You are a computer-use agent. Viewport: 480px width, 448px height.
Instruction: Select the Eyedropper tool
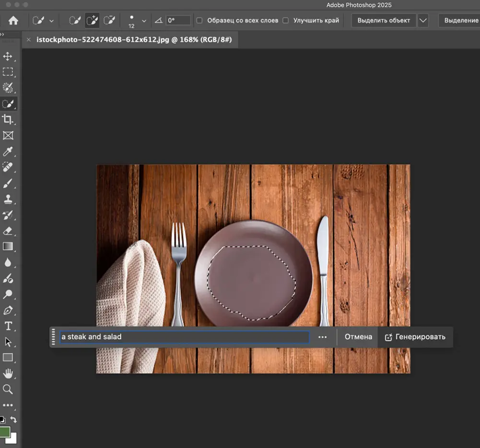8,152
